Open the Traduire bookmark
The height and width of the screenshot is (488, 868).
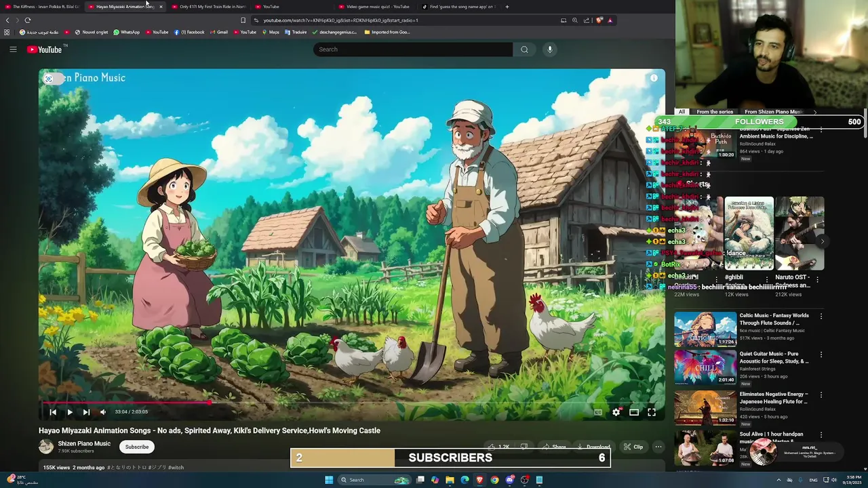[x=296, y=32]
